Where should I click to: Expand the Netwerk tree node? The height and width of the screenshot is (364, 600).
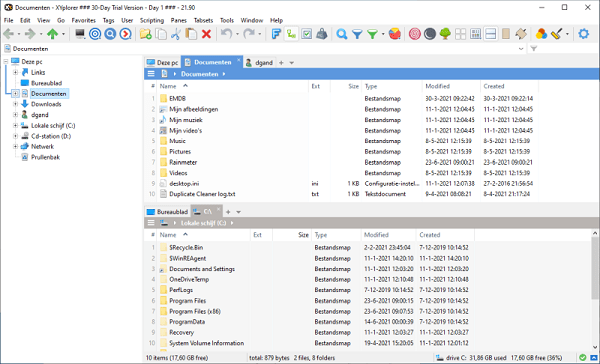coord(15,147)
